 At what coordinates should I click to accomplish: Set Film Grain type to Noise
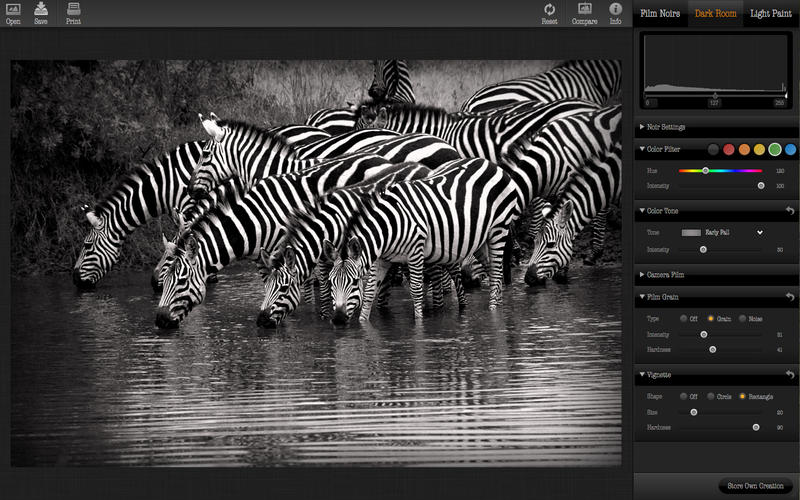(x=741, y=318)
